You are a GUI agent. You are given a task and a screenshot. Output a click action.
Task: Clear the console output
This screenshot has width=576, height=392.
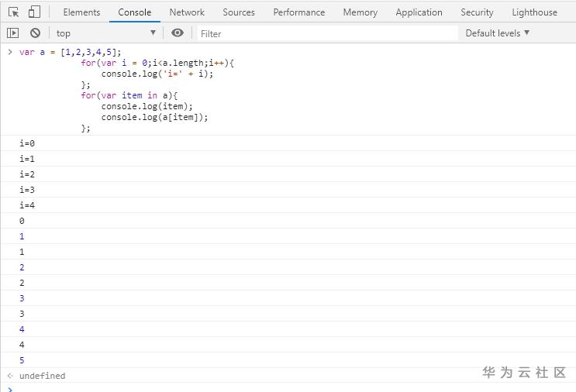pyautogui.click(x=35, y=33)
